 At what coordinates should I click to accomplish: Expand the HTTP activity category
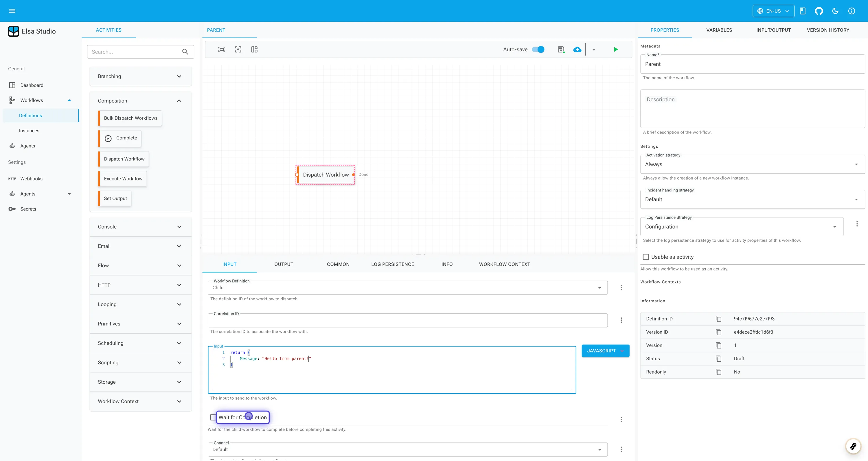pos(141,285)
